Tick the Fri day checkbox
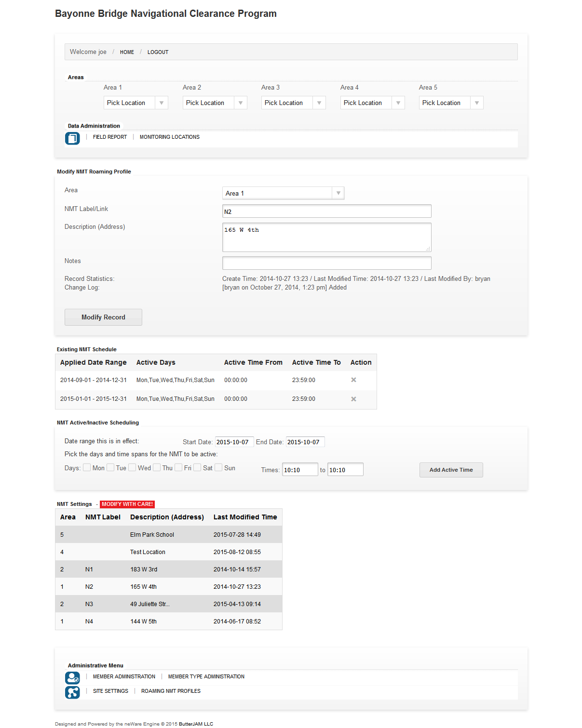 tap(178, 467)
